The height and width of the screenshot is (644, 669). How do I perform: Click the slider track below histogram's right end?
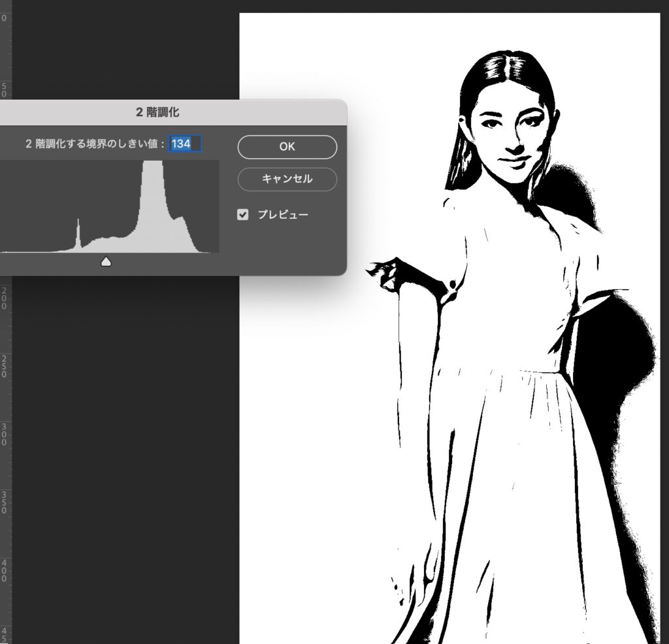[209, 262]
